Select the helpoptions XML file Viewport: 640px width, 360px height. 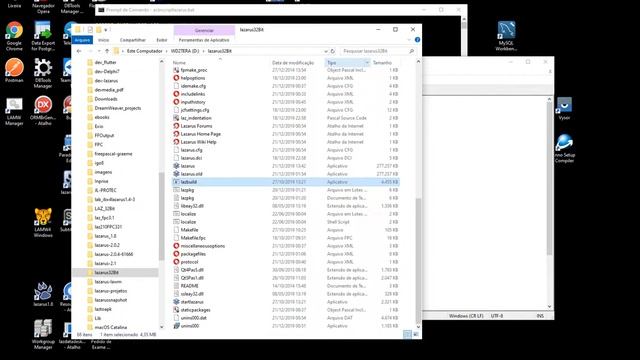tap(193, 78)
